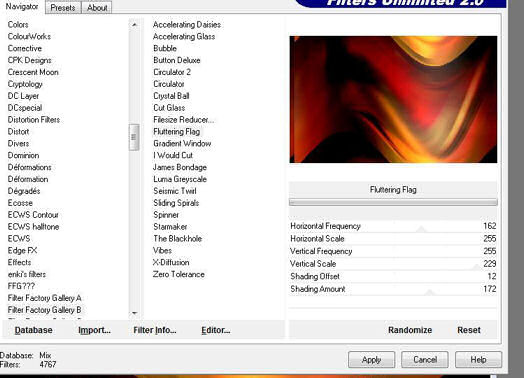Select Filter Factory Gallery B
This screenshot has height=378, width=524.
click(x=44, y=310)
